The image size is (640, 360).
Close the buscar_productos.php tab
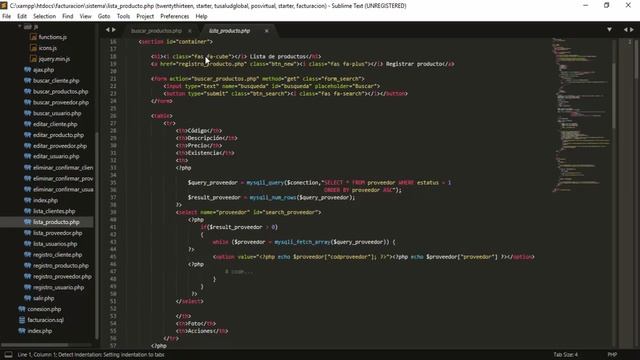pyautogui.click(x=190, y=31)
